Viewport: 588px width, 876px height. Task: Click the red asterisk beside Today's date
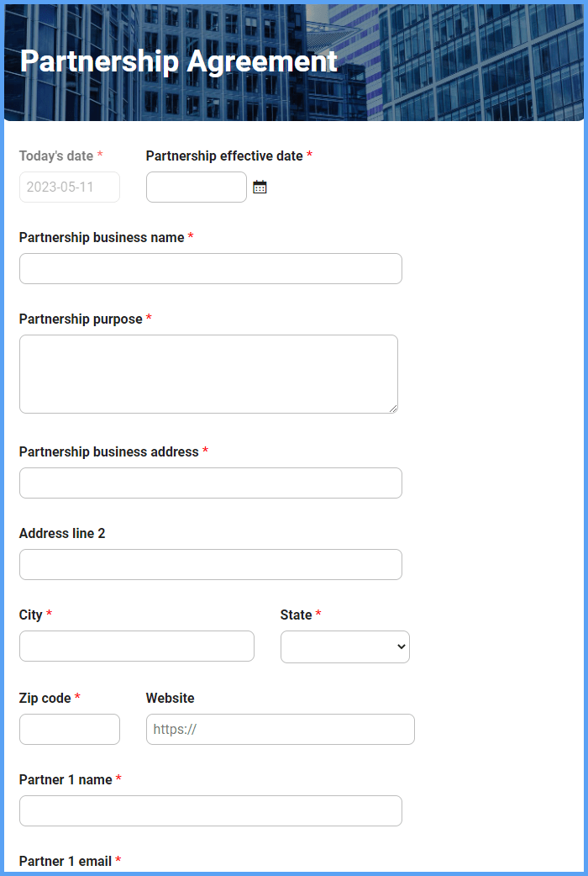100,156
